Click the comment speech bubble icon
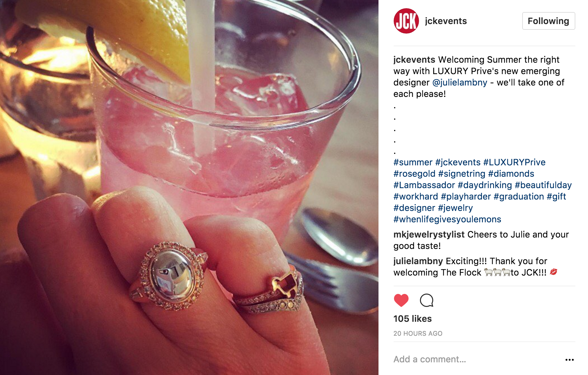This screenshot has width=588, height=375. (x=426, y=300)
